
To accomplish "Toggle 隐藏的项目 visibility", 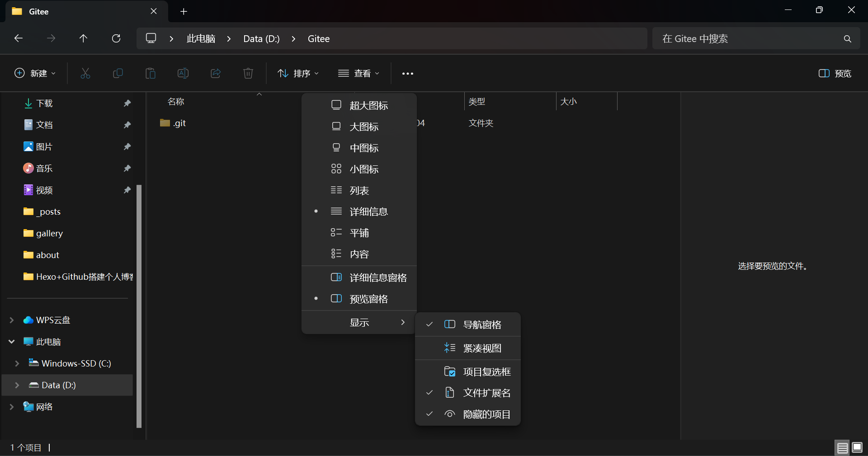I will tap(468, 414).
